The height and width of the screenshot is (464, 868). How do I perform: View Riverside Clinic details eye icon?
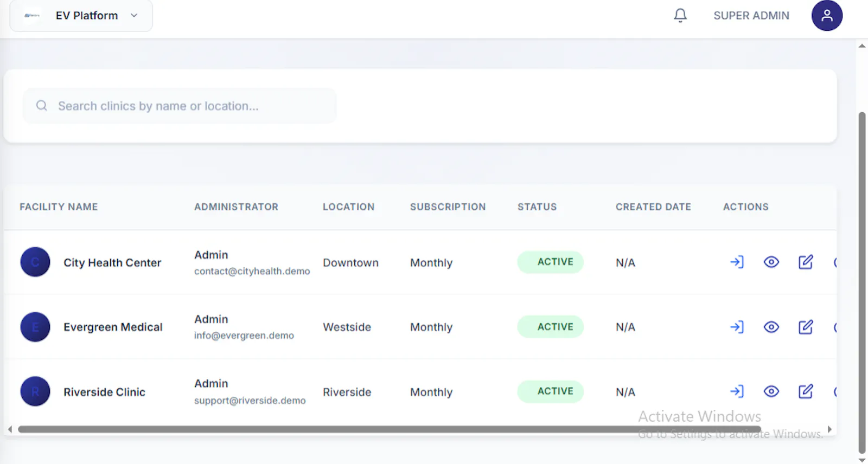click(x=771, y=391)
